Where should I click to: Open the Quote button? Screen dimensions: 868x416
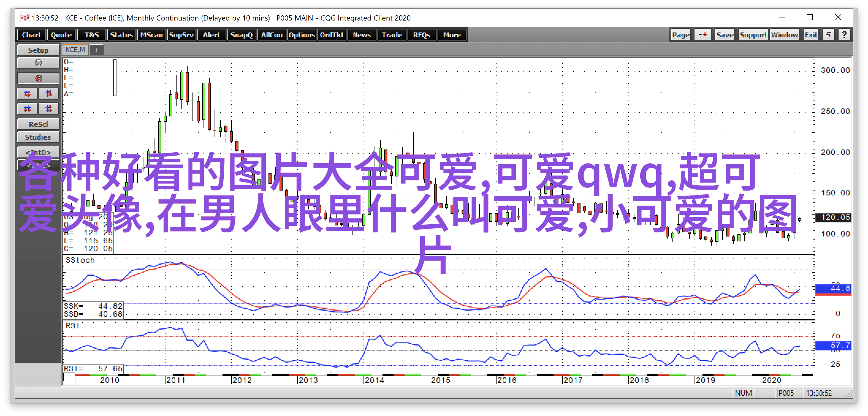(61, 35)
